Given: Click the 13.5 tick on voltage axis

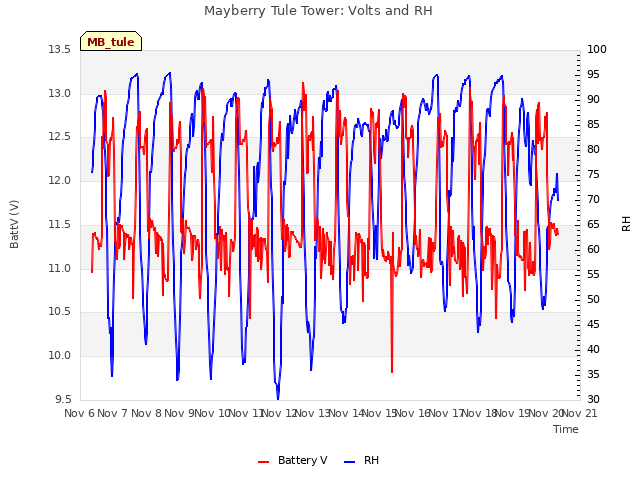Looking at the screenshot, I should point(60,50).
